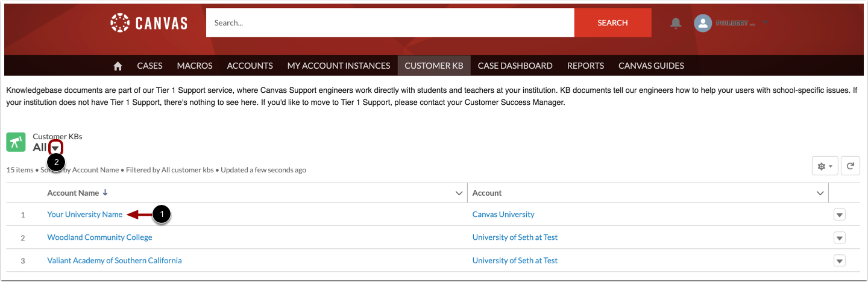Refresh the Customer KBs list

[x=850, y=166]
